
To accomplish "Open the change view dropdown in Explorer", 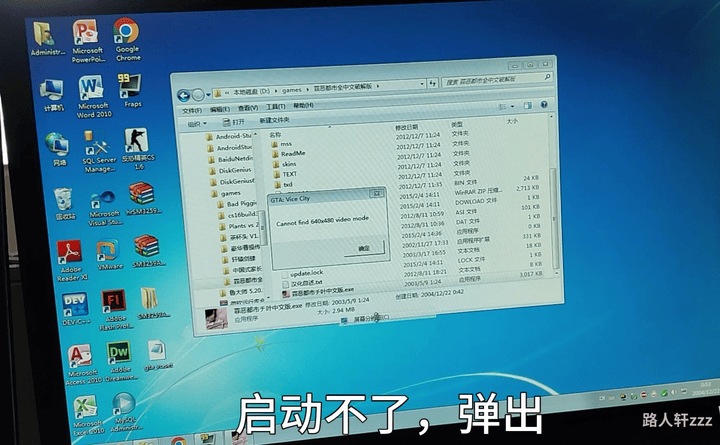I will click(513, 107).
